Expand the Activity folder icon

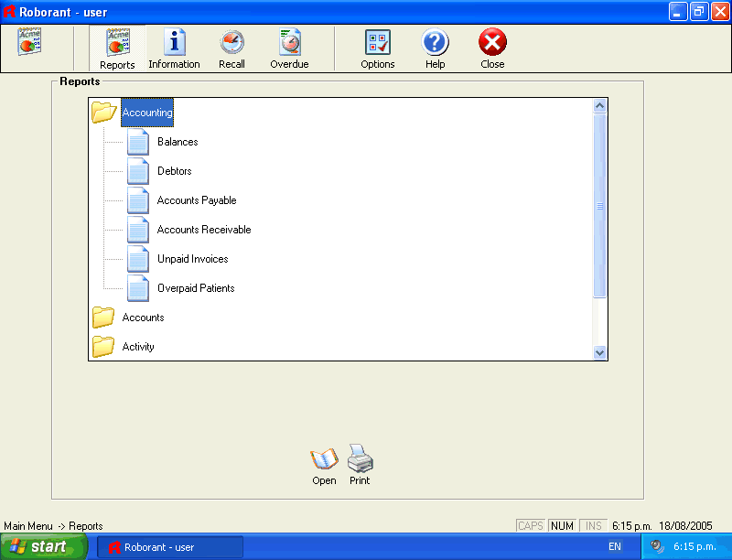(103, 347)
